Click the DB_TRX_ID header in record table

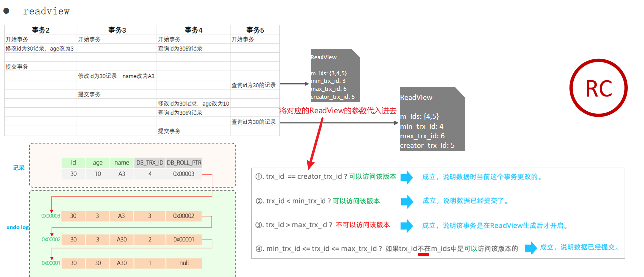tap(150, 163)
